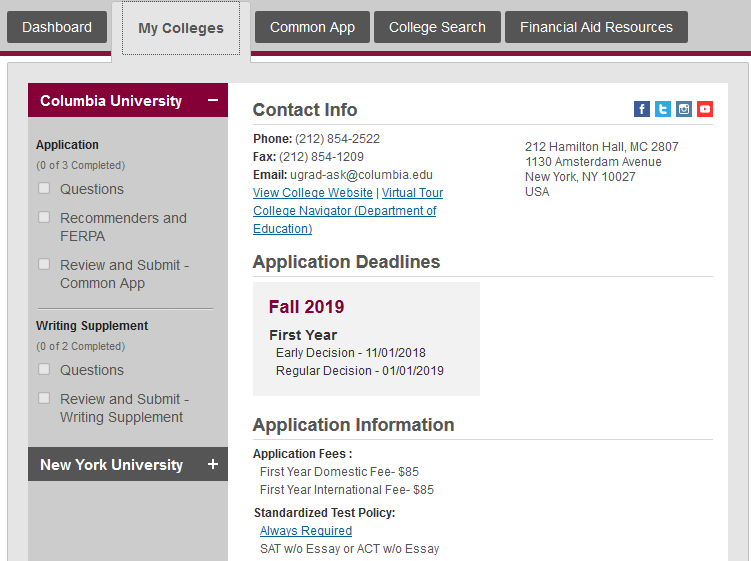Check the Recommenders and FERPA checkbox

(44, 217)
